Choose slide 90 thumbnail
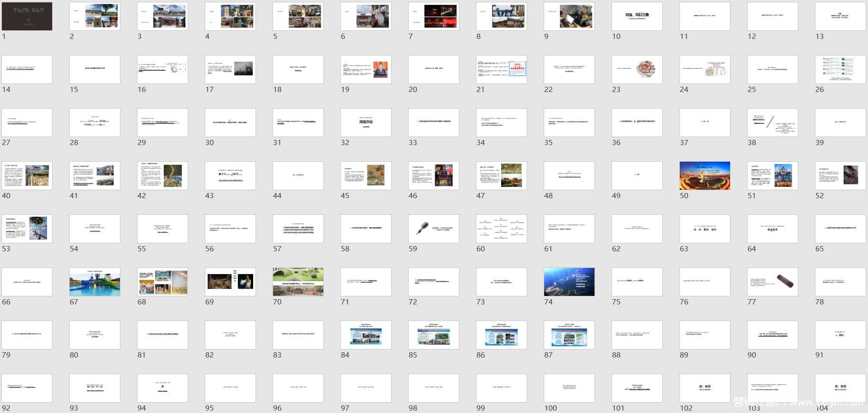 pos(773,335)
